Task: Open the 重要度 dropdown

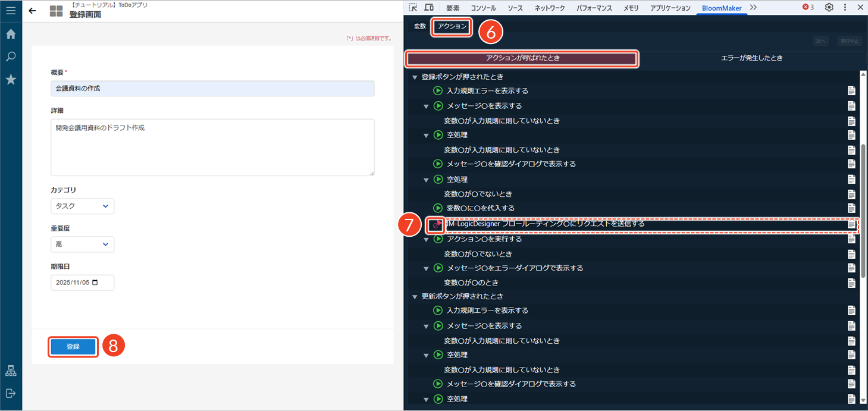Action: click(x=82, y=244)
